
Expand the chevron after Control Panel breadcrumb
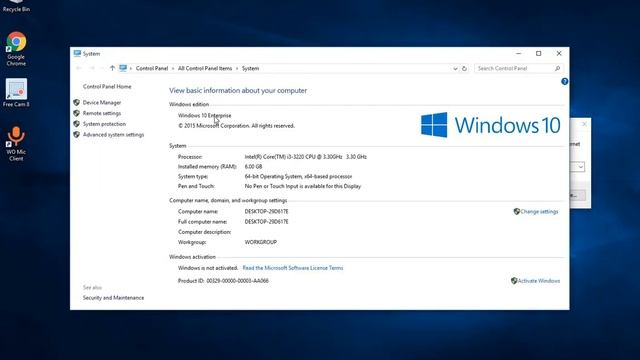click(173, 69)
